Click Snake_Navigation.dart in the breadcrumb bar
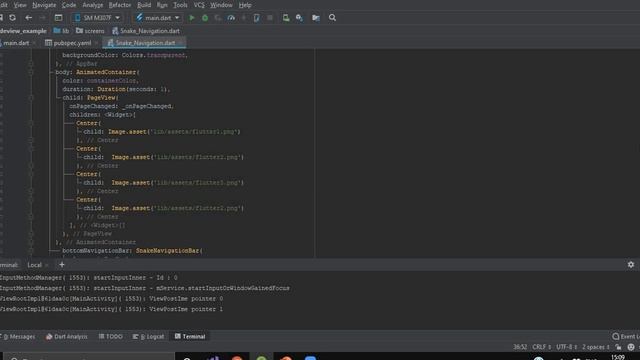640x360 pixels. pos(146,31)
